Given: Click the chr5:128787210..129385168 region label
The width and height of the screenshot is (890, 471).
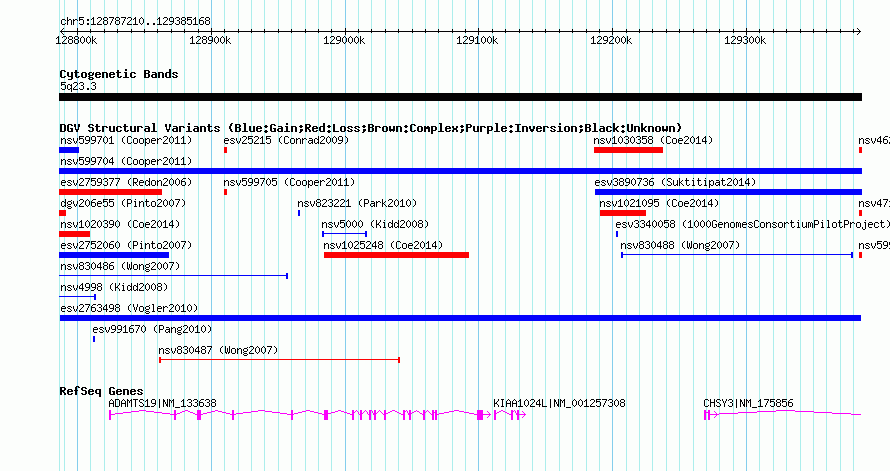Looking at the screenshot, I should coord(135,21).
